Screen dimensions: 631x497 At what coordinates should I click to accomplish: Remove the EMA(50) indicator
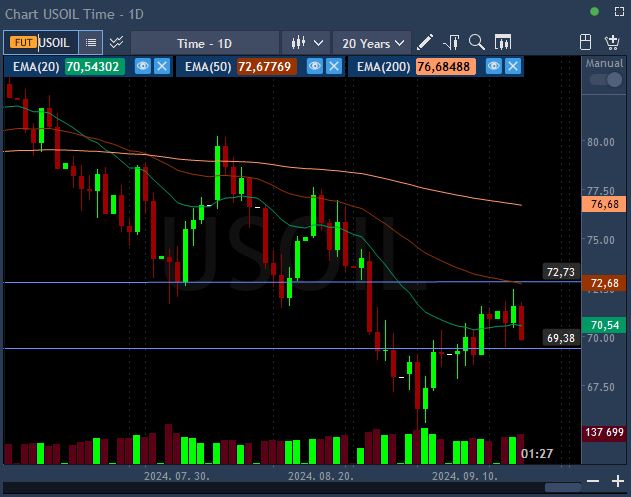point(334,66)
